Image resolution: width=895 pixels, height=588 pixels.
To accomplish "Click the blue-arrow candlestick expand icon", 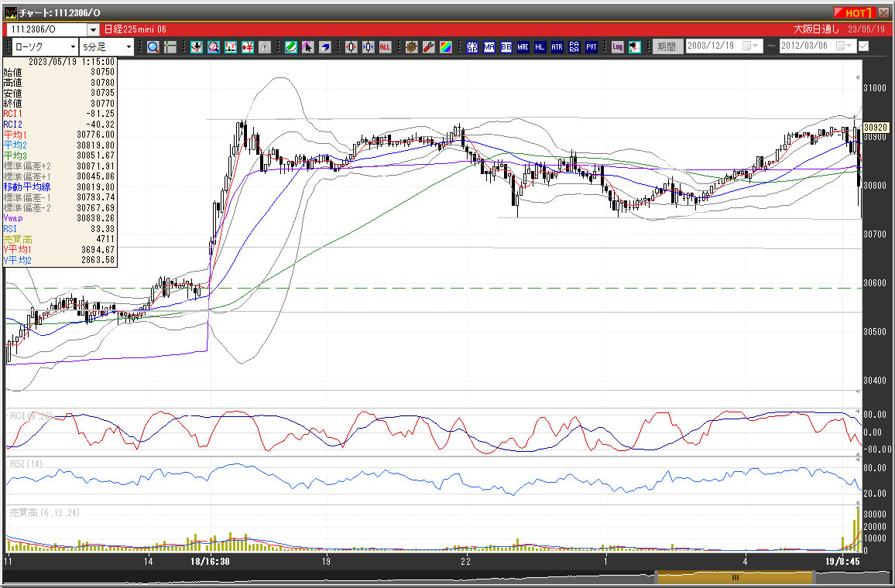I will (369, 46).
